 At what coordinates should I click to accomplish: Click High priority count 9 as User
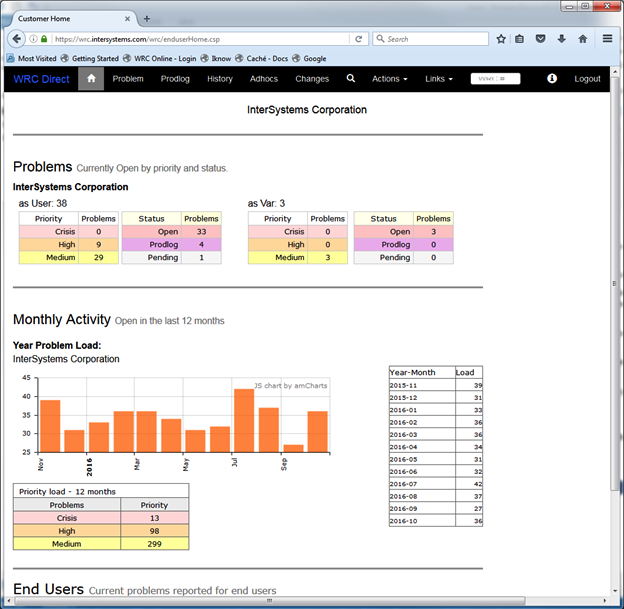click(x=98, y=244)
